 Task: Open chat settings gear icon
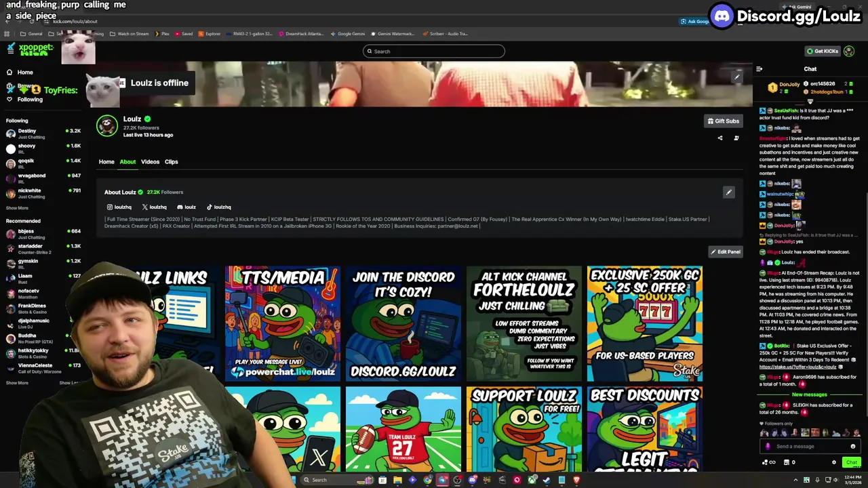[x=834, y=462]
